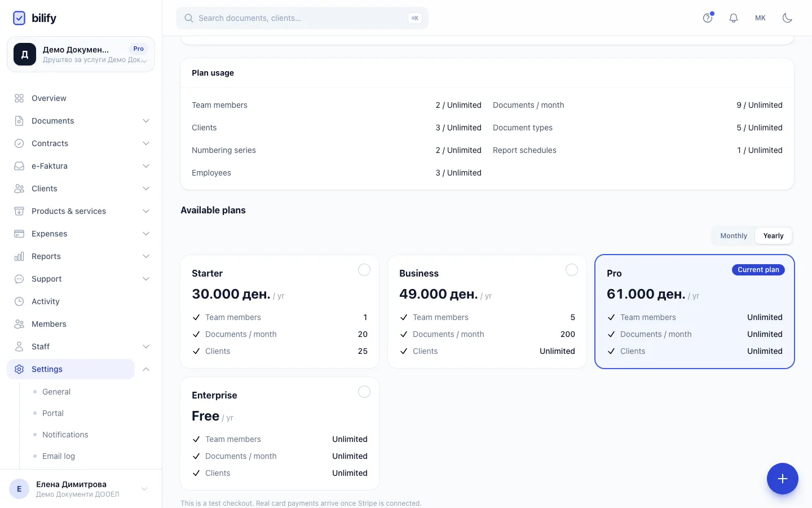
Task: Open the MK account avatar
Action: coord(761,18)
